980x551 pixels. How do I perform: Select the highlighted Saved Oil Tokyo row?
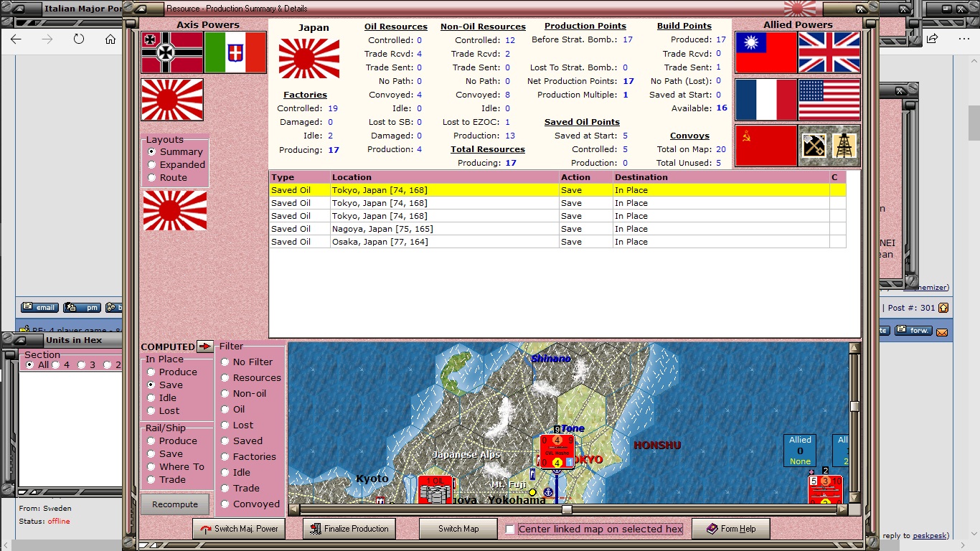(x=557, y=190)
